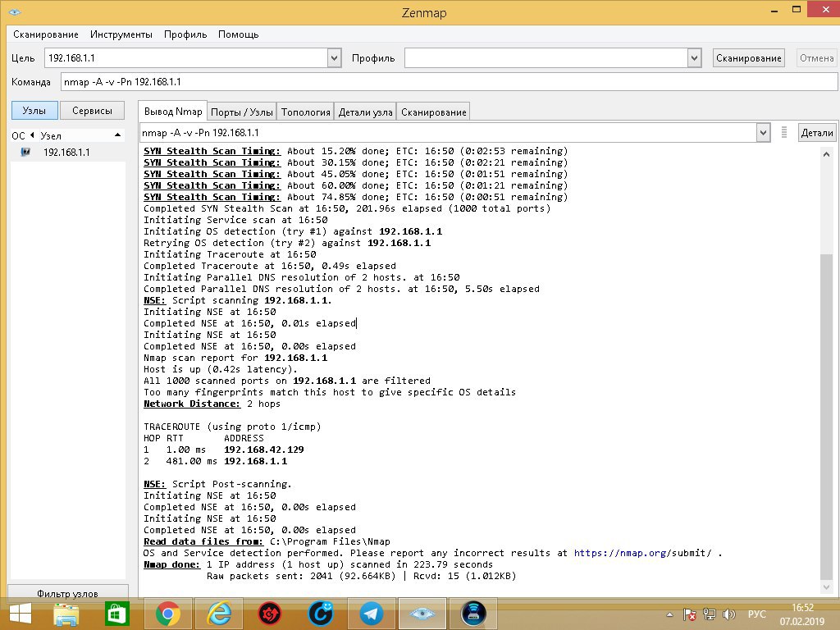Open Windows Store taskbar icon
Screen dimensions: 840x630
point(116,614)
